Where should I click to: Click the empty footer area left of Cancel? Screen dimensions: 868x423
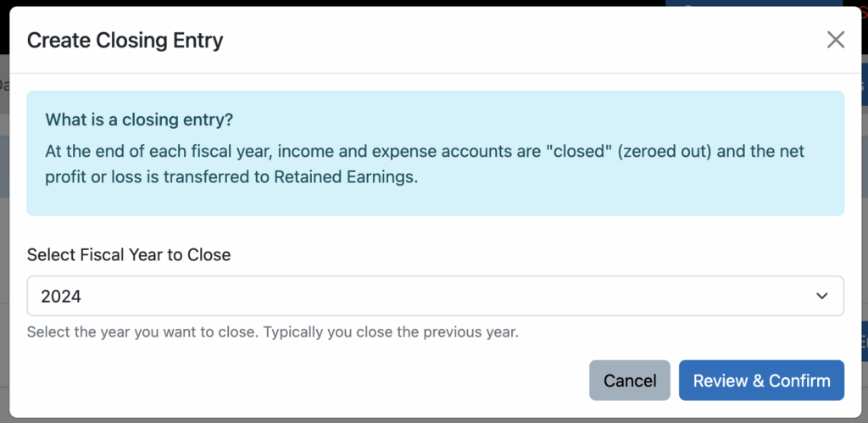[x=297, y=381]
